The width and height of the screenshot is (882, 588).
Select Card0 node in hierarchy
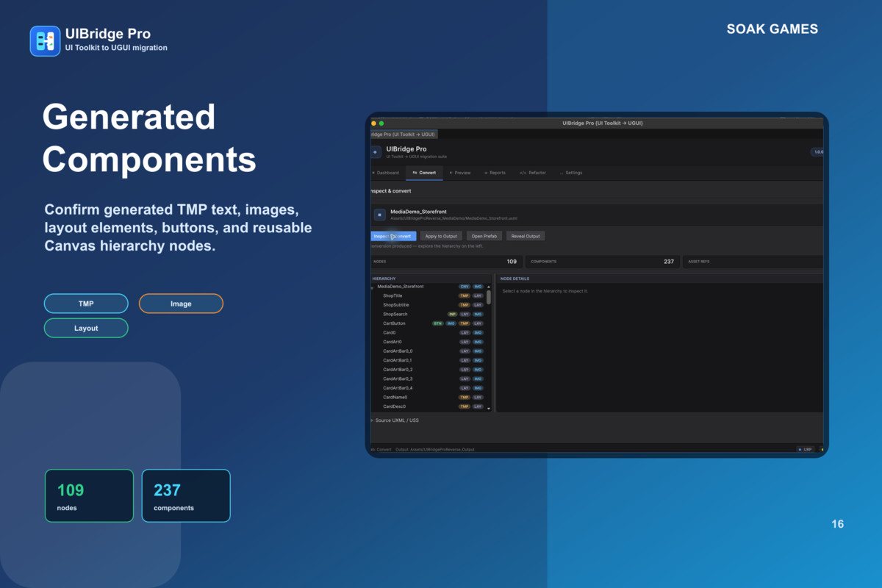point(390,332)
